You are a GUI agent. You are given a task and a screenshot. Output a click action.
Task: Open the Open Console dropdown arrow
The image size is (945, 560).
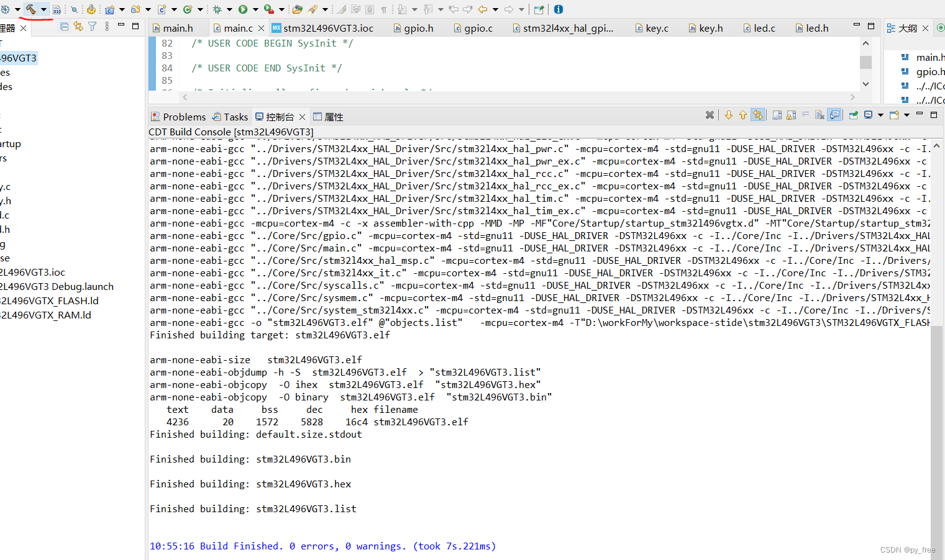(906, 115)
